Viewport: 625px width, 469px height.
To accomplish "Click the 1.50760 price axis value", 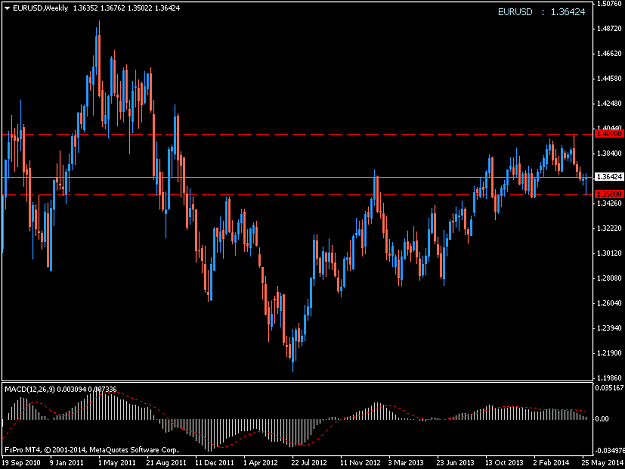I will pos(609,4).
